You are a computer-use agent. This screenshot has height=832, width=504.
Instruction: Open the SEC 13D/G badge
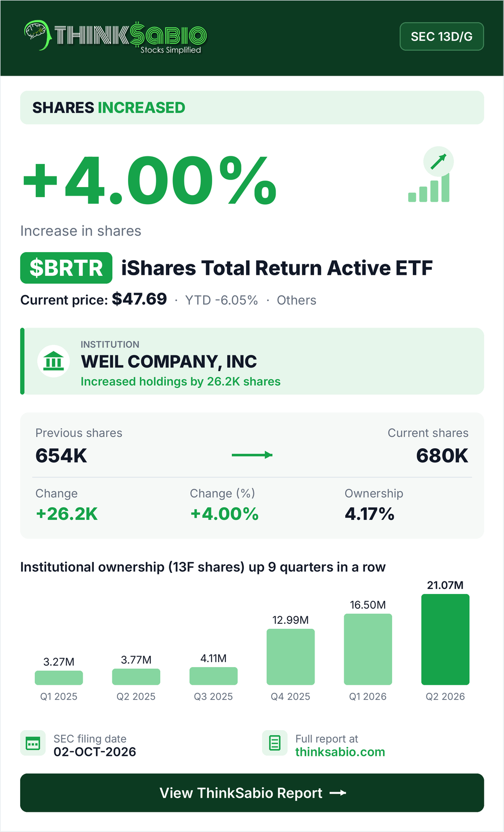click(x=442, y=36)
